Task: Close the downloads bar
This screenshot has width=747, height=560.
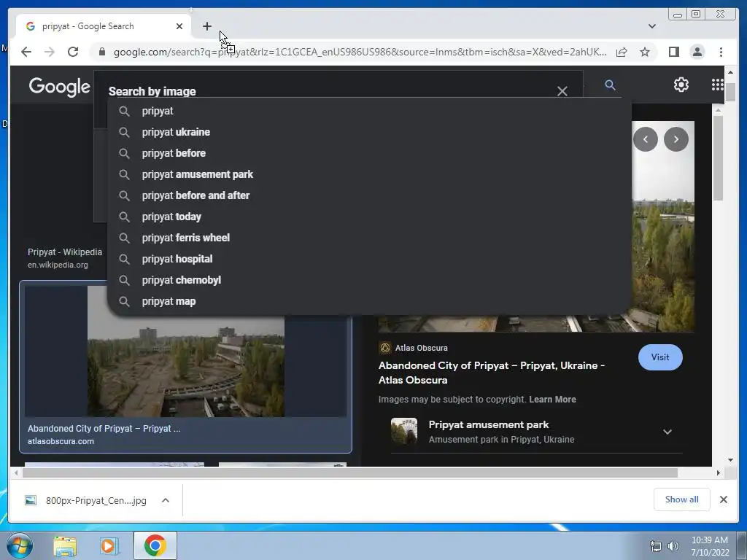Action: 723,499
